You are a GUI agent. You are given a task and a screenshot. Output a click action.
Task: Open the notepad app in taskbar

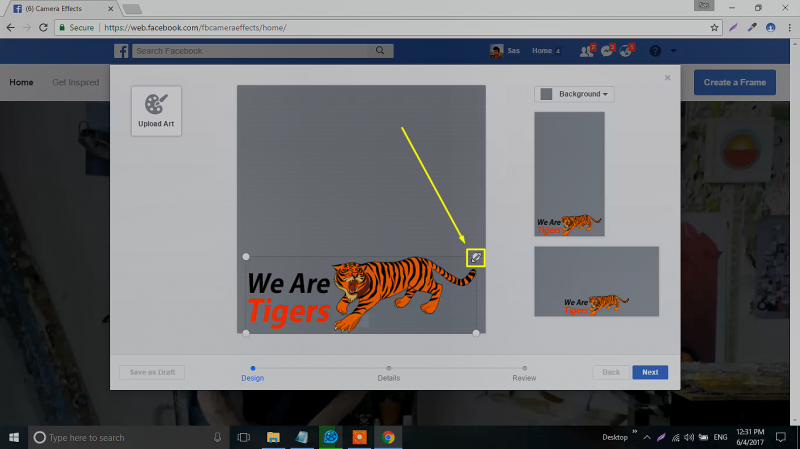[302, 437]
